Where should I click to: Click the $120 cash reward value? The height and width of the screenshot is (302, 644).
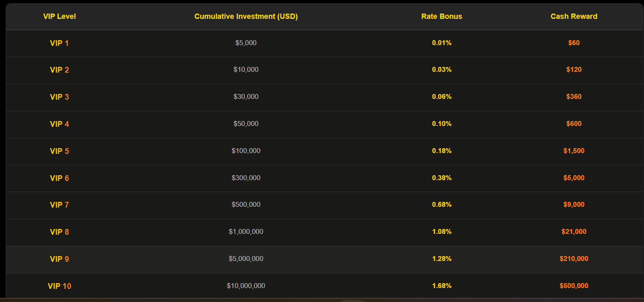pyautogui.click(x=573, y=69)
